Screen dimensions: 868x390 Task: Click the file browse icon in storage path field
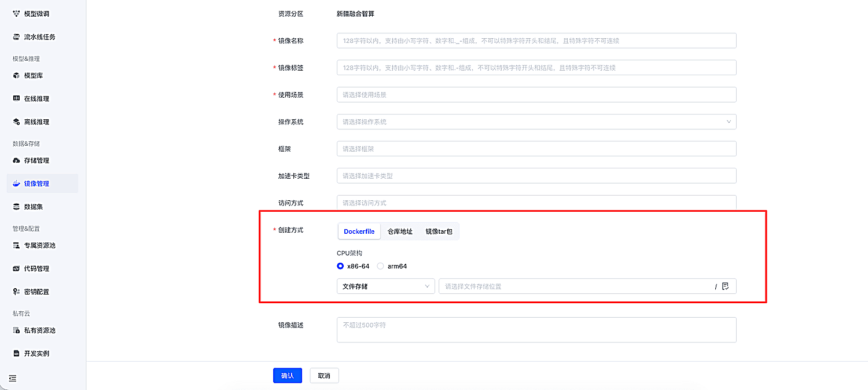(x=726, y=286)
